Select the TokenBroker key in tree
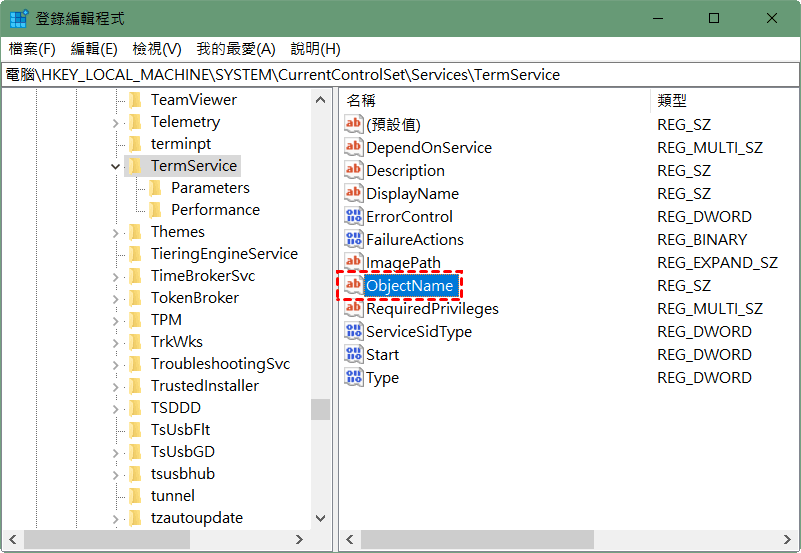Image resolution: width=801 pixels, height=553 pixels. pyautogui.click(x=194, y=298)
